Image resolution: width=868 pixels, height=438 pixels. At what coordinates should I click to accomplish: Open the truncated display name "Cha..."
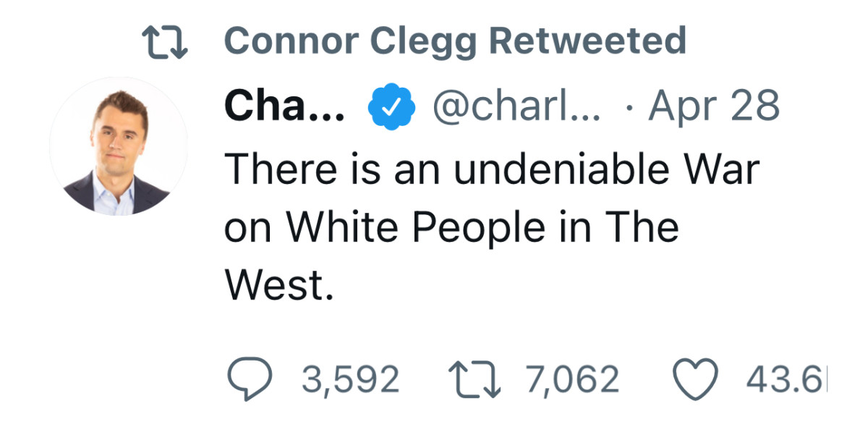(284, 106)
